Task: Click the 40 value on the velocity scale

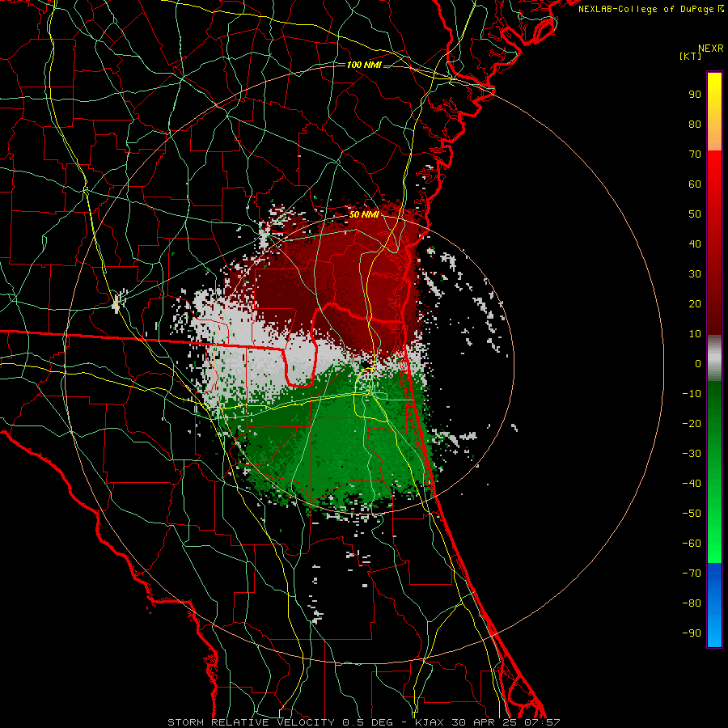Action: point(695,243)
